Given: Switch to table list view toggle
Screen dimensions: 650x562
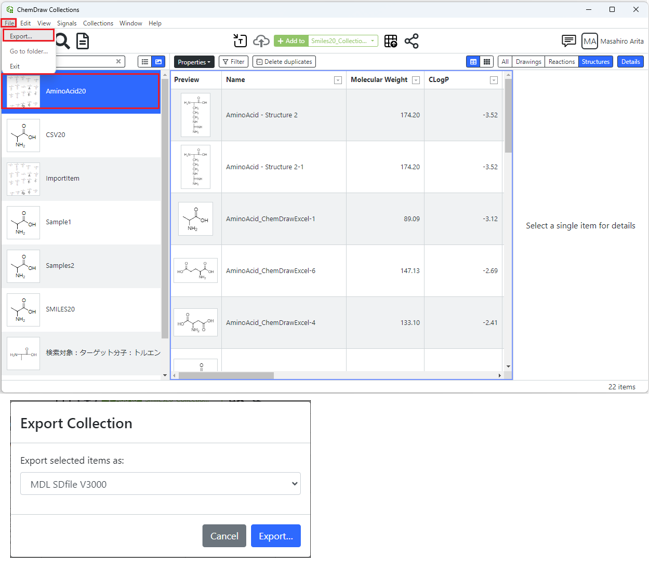Looking at the screenshot, I should 473,62.
